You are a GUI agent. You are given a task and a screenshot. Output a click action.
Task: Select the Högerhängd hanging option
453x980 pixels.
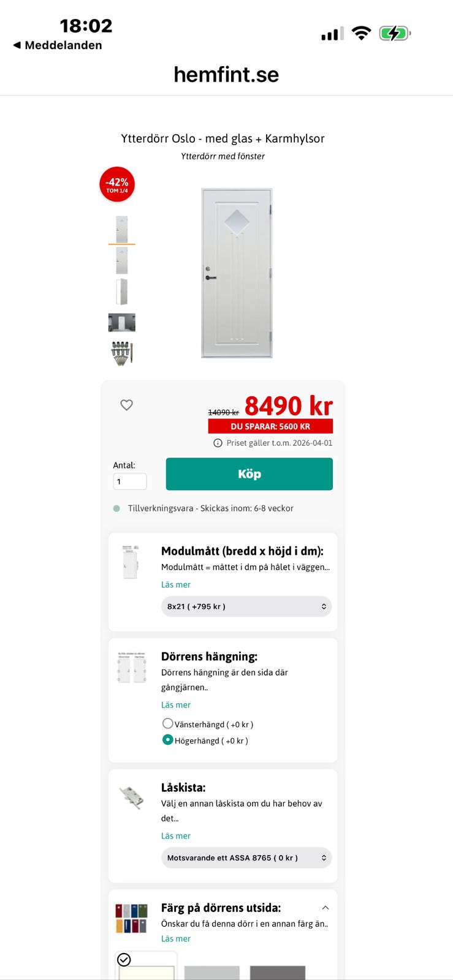coord(167,740)
